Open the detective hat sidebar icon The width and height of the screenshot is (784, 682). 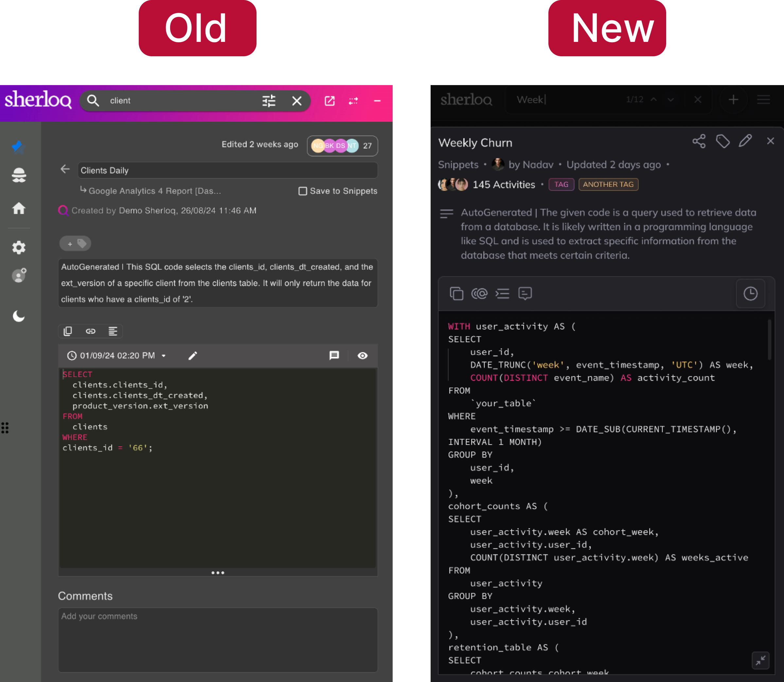tap(19, 175)
